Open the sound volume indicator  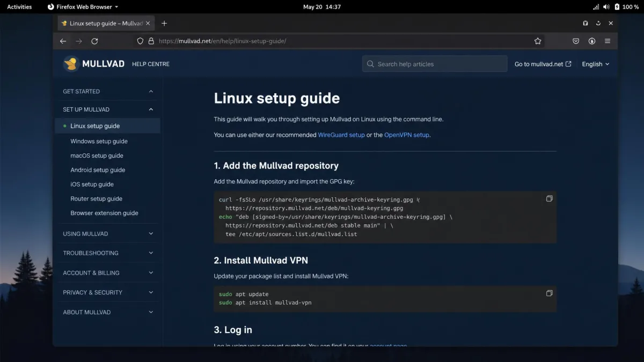tap(606, 7)
